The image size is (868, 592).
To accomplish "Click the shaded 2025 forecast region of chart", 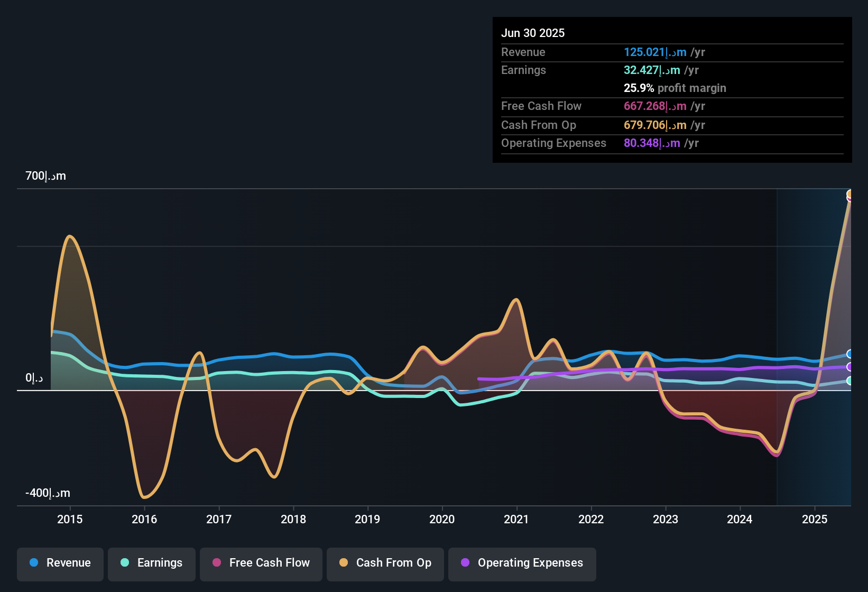I will (814, 291).
